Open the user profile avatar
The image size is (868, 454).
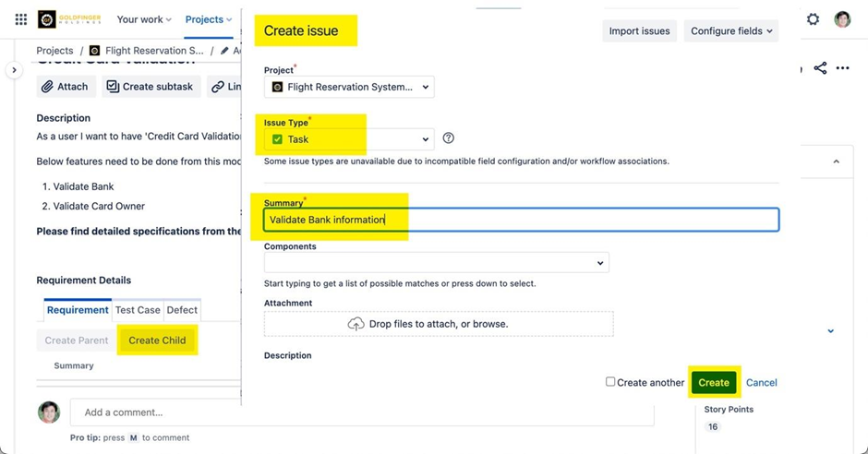pos(842,19)
